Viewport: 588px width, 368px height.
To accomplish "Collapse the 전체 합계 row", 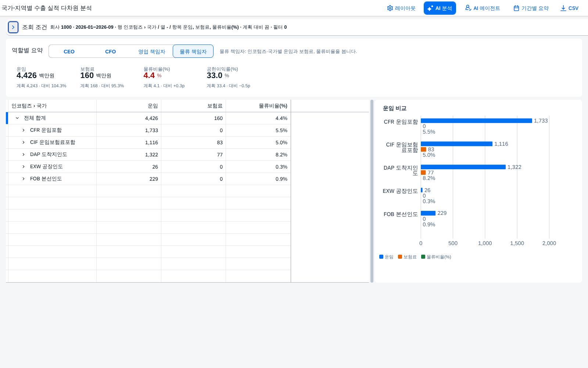I will pos(17,118).
